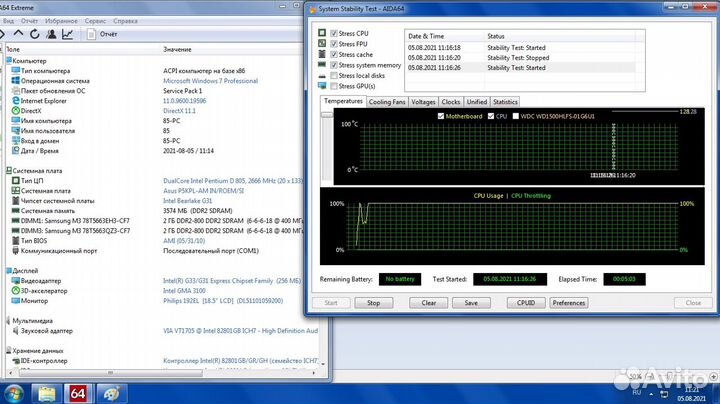Click the Stress system memory icon

click(322, 65)
